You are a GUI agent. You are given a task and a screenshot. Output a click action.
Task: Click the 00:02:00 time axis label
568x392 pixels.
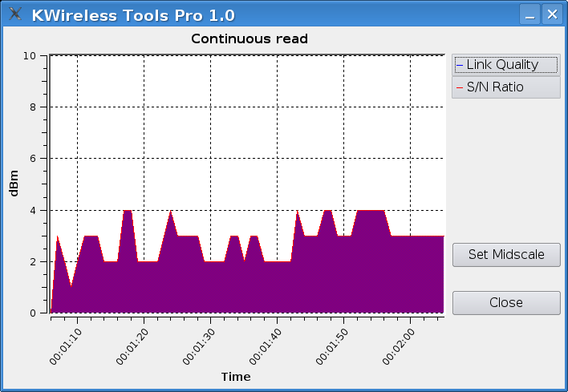point(399,346)
